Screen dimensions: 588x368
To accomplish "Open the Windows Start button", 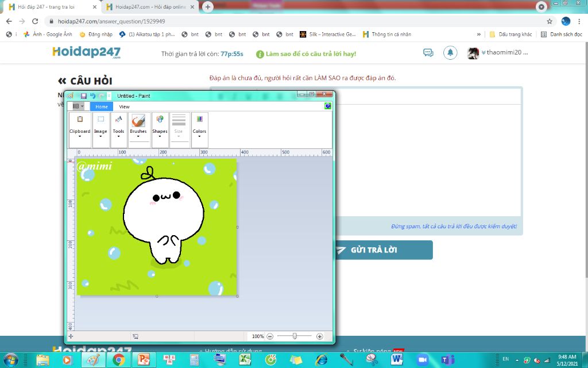I will click(x=11, y=359).
